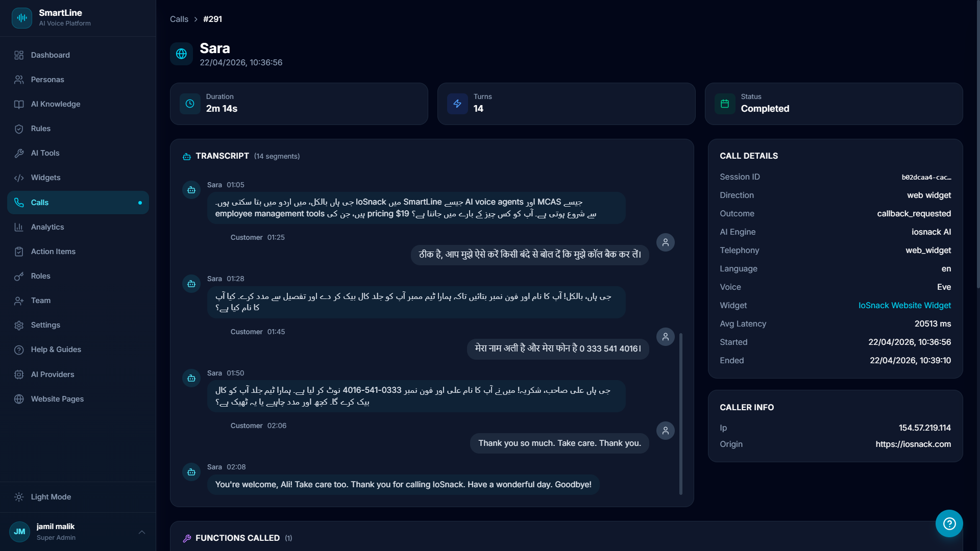Open the IoSnack Website Widget link
980x551 pixels.
[x=904, y=305]
